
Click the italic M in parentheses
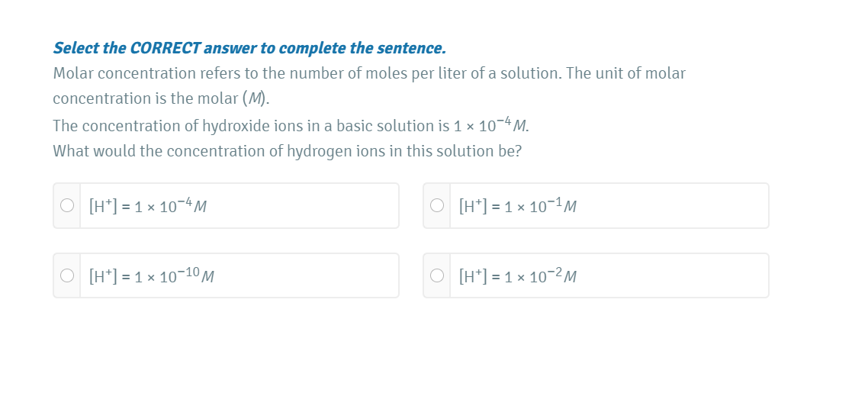click(256, 98)
